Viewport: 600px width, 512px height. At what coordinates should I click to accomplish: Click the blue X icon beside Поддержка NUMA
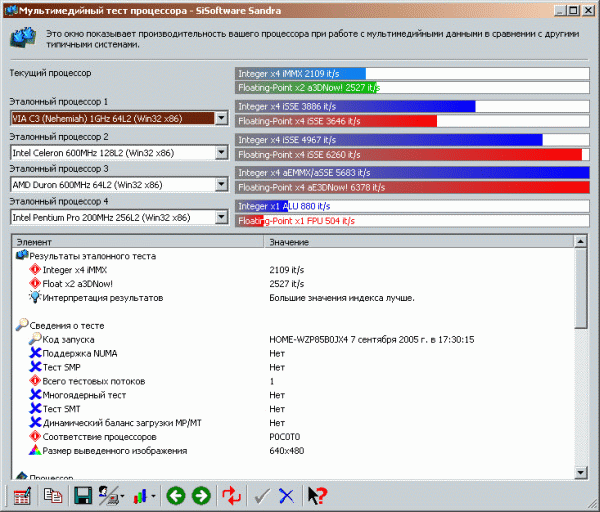click(x=35, y=353)
